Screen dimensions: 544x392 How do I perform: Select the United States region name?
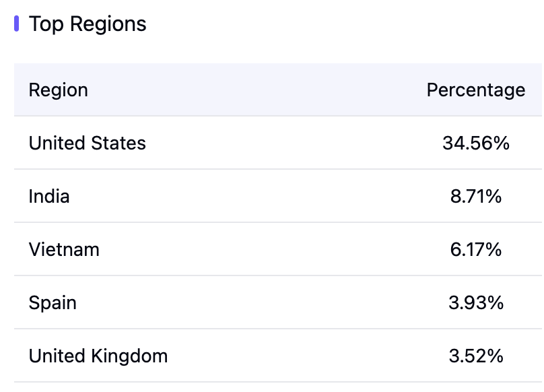click(x=88, y=143)
